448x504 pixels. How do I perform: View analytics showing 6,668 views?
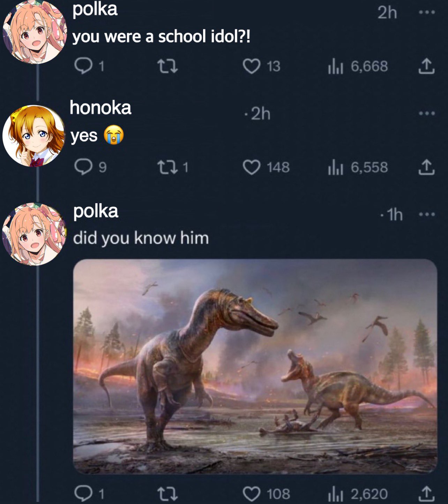(358, 66)
